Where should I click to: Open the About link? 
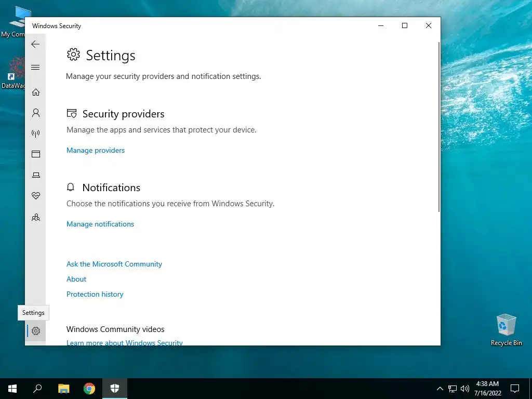click(76, 279)
